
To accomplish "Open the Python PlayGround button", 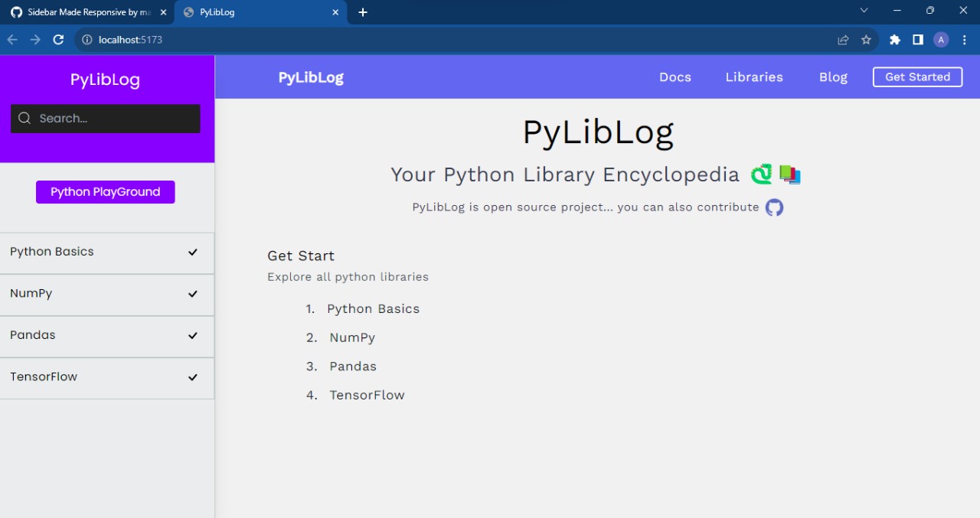I will [x=105, y=191].
